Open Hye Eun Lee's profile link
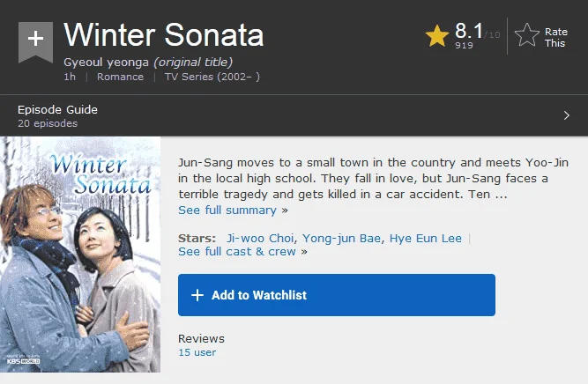588x384 pixels. pos(425,239)
